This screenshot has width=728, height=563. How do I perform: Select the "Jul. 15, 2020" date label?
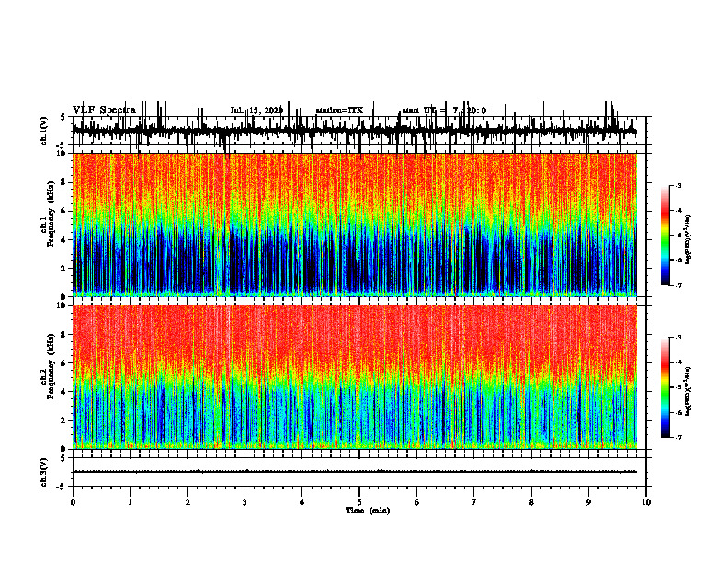point(256,110)
